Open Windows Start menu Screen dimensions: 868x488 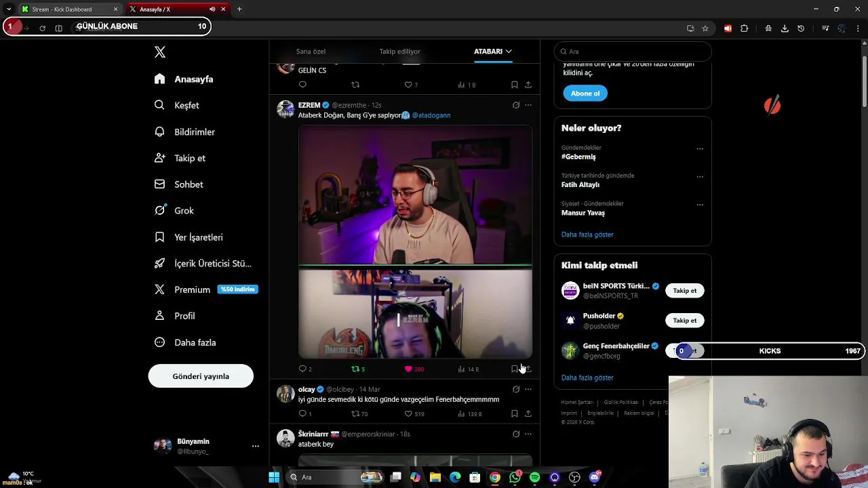point(274,477)
